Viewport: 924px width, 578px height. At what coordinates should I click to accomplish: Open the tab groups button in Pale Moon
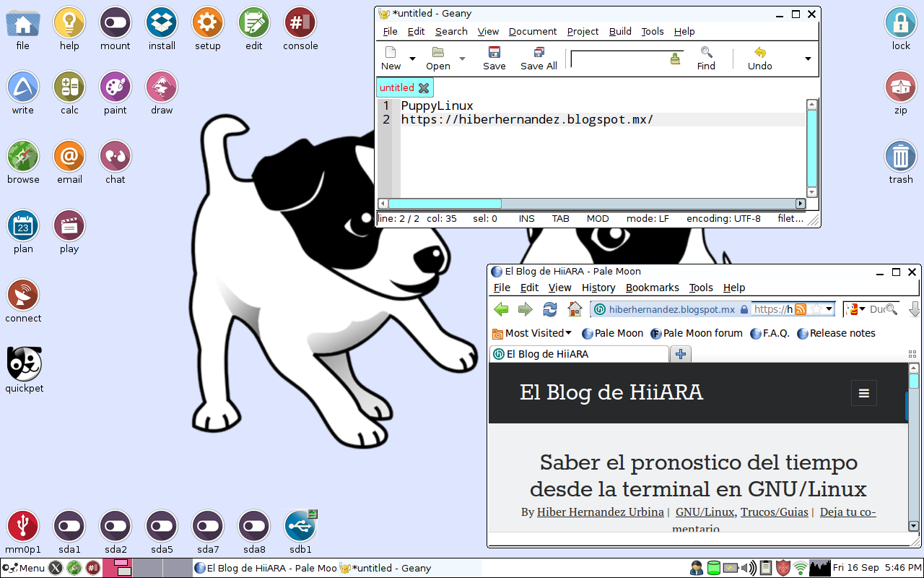[912, 354]
